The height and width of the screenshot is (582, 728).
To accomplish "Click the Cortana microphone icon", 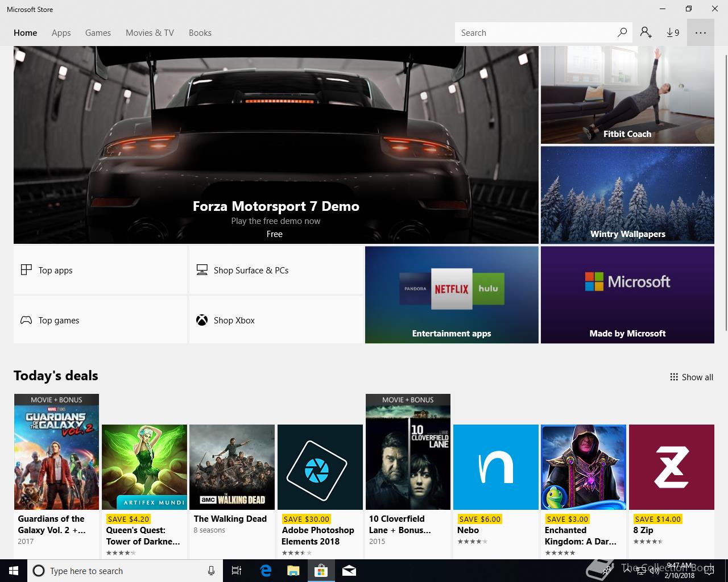I will (x=211, y=571).
